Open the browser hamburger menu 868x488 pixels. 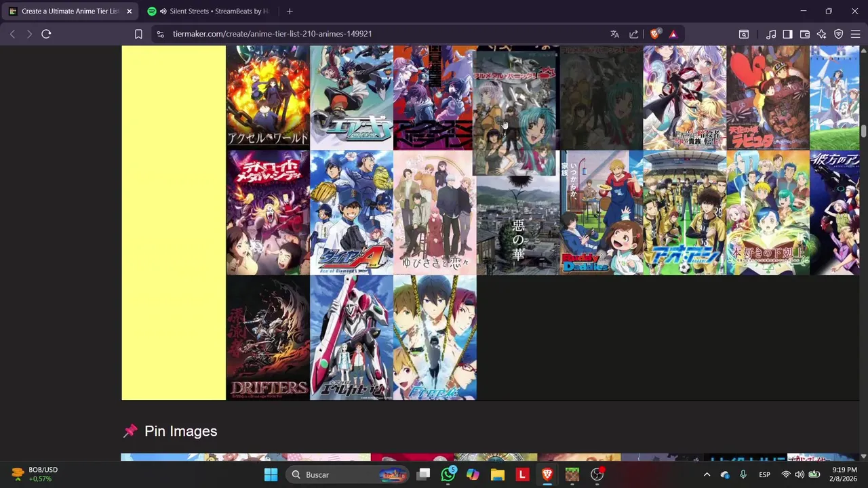click(x=855, y=34)
